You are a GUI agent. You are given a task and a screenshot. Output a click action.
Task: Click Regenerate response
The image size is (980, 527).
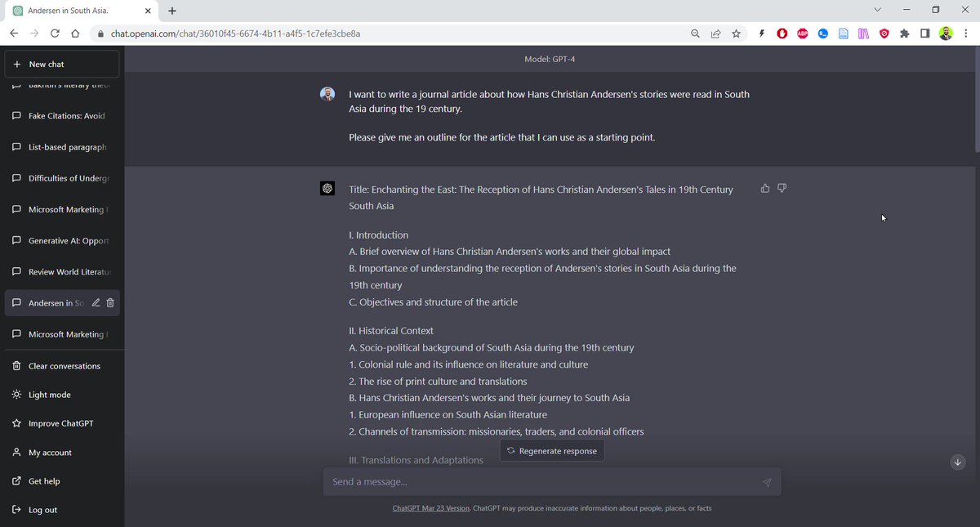point(552,451)
